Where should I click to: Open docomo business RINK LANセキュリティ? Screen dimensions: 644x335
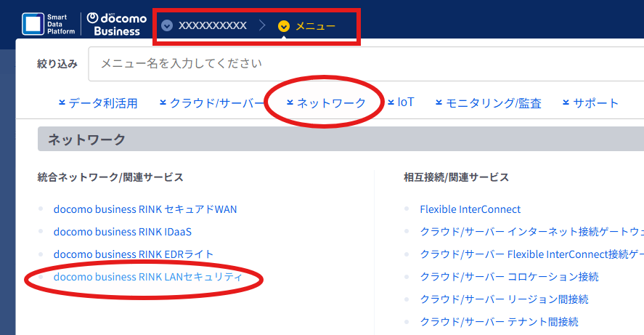coord(148,277)
